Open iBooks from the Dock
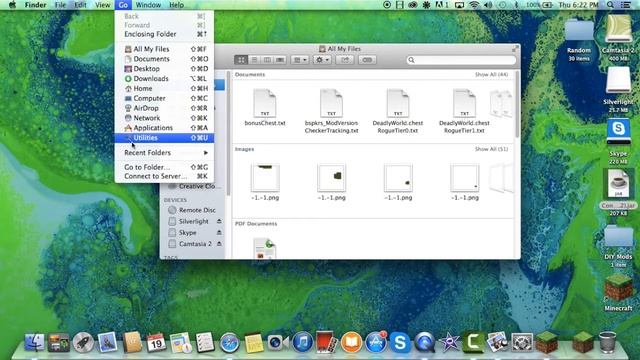Viewport: 640px width, 360px height. (351, 342)
